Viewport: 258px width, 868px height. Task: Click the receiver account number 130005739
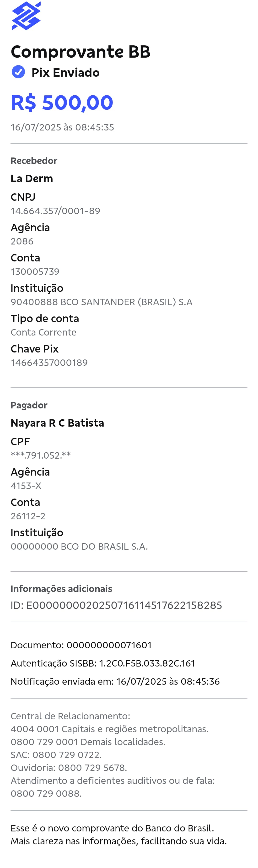pos(35,271)
